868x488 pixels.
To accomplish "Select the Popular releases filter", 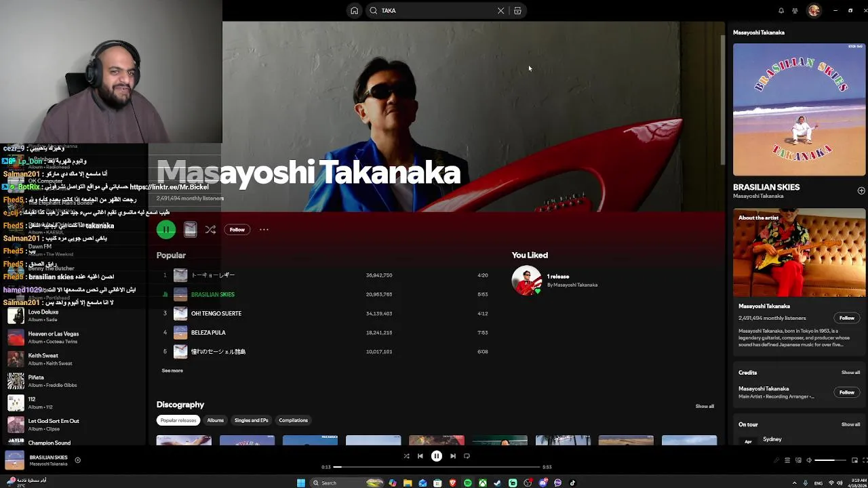I will [x=178, y=420].
